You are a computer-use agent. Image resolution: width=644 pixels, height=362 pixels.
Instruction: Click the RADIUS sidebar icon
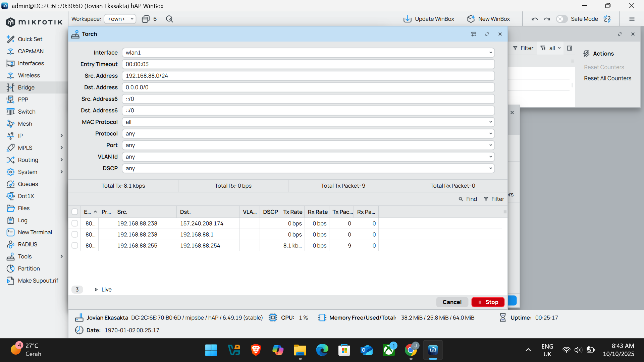[x=10, y=244]
